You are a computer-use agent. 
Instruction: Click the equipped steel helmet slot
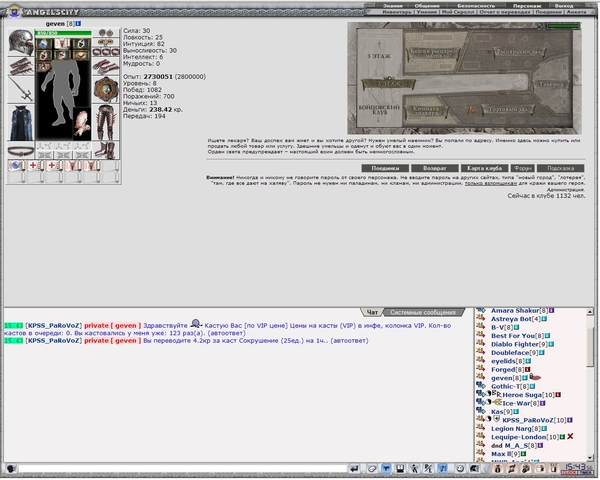pos(21,42)
